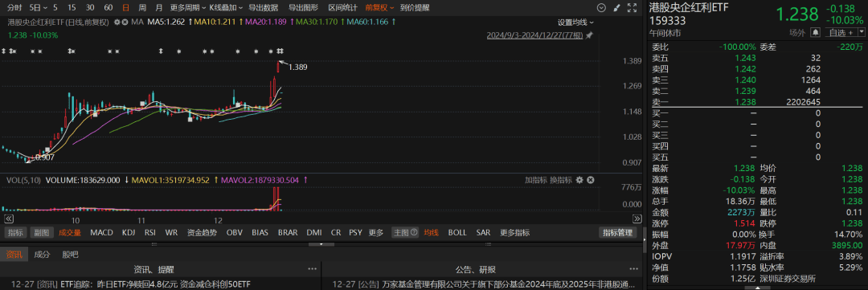This screenshot has width=868, height=290.
Task: Open main chart MA settings gear
Action: [x=117, y=22]
